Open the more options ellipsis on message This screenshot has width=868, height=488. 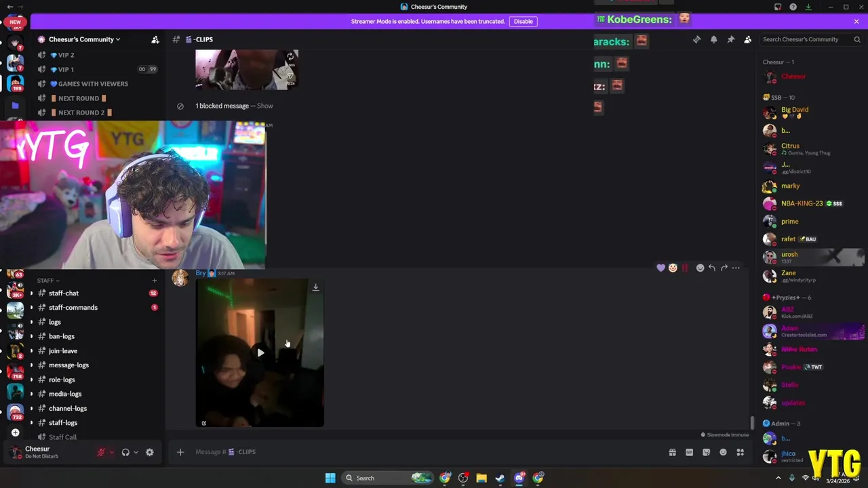coord(736,268)
